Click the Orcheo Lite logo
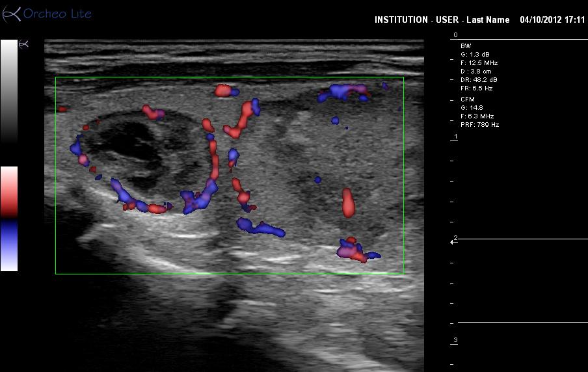588x372 pixels. [47, 14]
